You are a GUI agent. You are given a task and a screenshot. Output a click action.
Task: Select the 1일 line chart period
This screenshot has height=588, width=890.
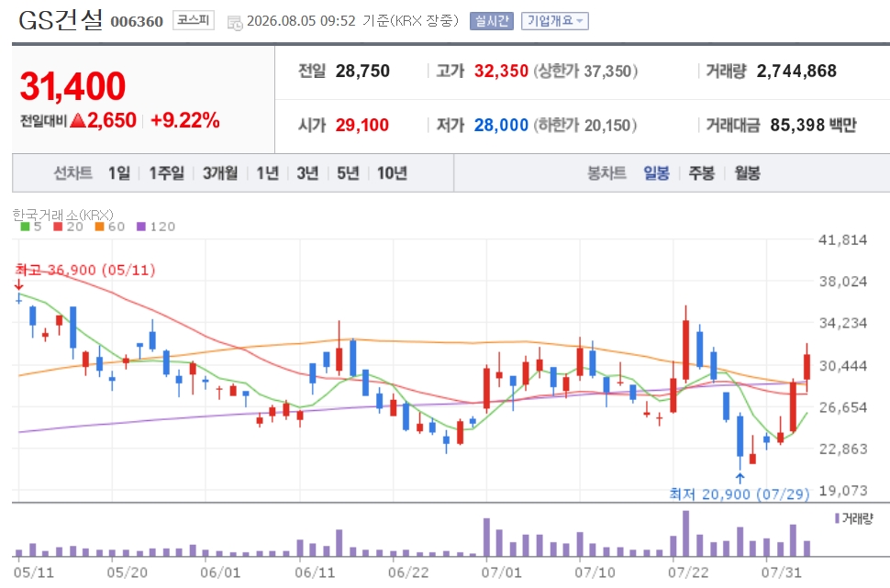[x=119, y=172]
